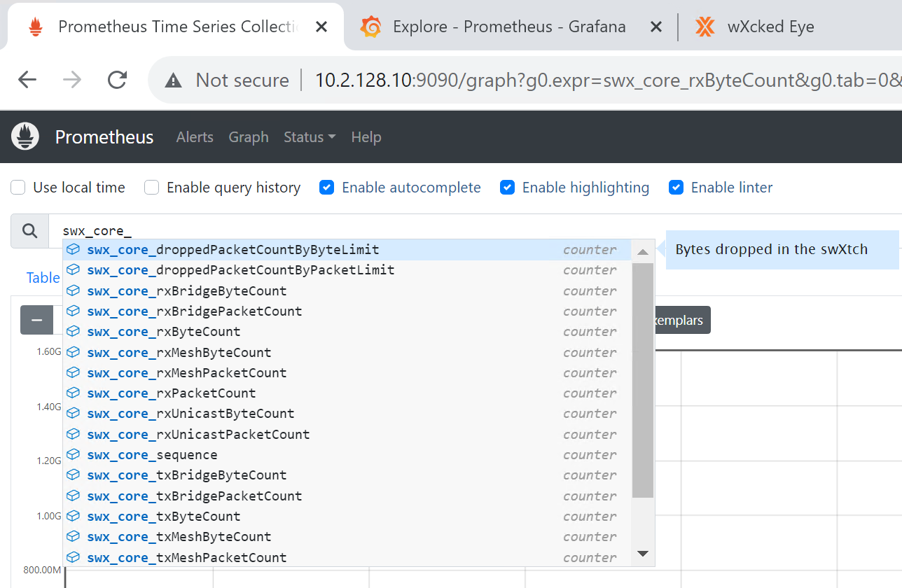Select swx_core_droppedPacketCountByPacketLimit suggestion
This screenshot has height=588, width=902.
tap(347, 270)
